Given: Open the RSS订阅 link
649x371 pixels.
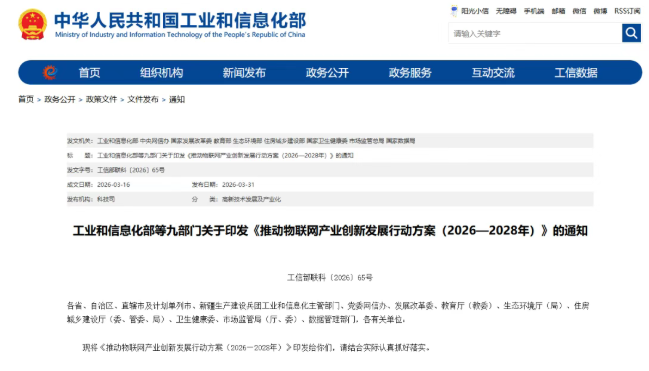Looking at the screenshot, I should [x=627, y=11].
